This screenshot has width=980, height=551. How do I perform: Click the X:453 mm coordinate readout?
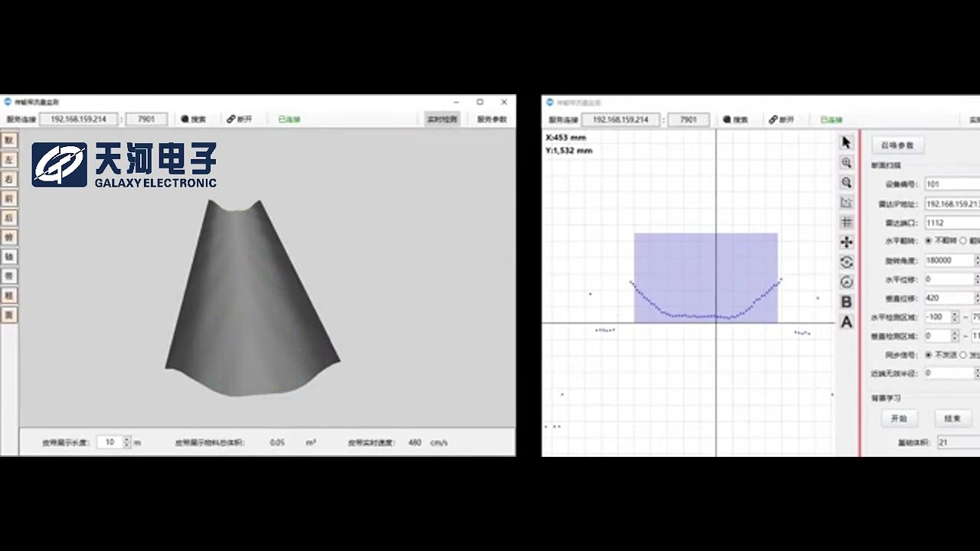click(566, 138)
